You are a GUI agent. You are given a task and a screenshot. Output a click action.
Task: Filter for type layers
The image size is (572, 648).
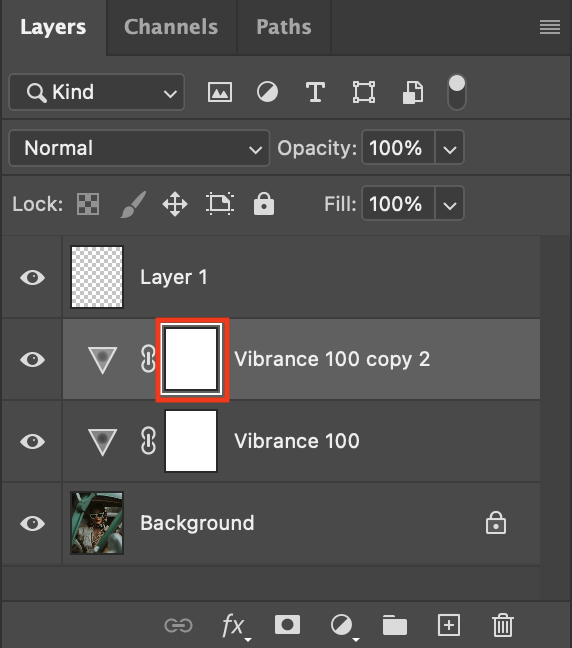[x=315, y=92]
